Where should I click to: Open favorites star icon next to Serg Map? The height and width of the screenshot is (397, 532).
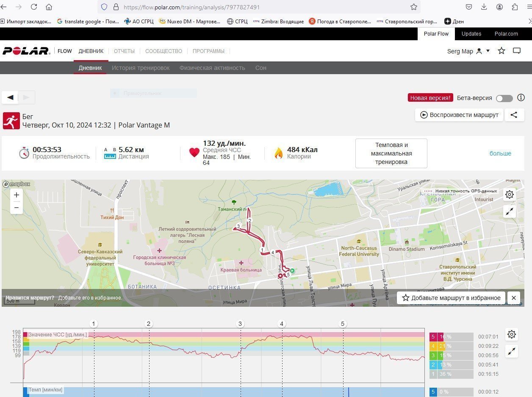coord(502,51)
